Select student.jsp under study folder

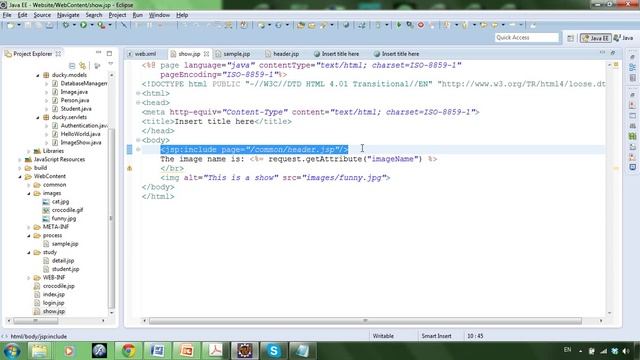coord(65,269)
